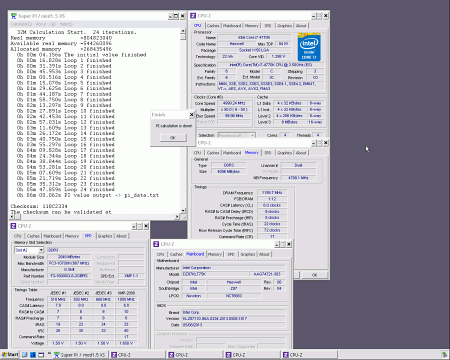Click the SPD Module Size value field
This screenshot has height=360, width=450.
[x=69, y=257]
